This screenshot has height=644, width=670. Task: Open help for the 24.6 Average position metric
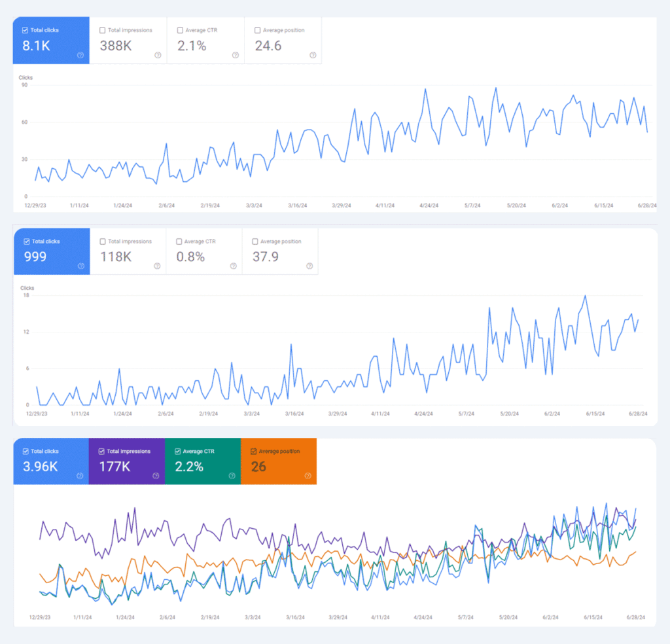coord(312,56)
